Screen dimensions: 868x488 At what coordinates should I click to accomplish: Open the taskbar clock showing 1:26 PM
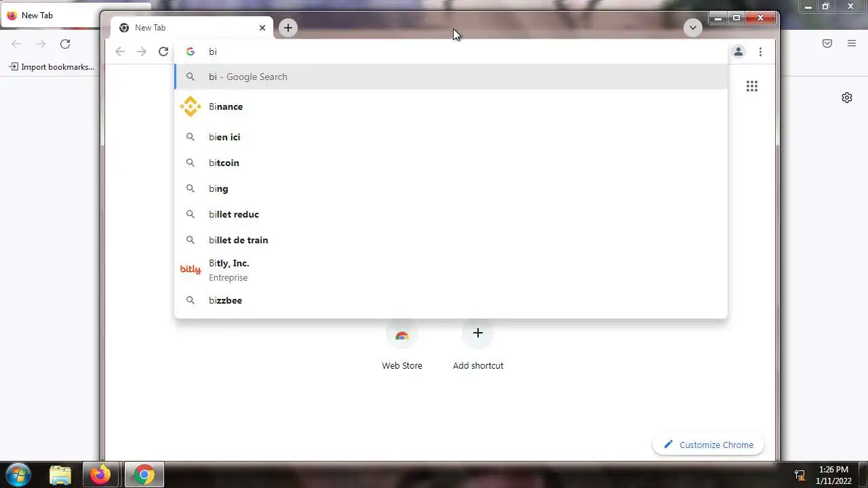click(834, 475)
